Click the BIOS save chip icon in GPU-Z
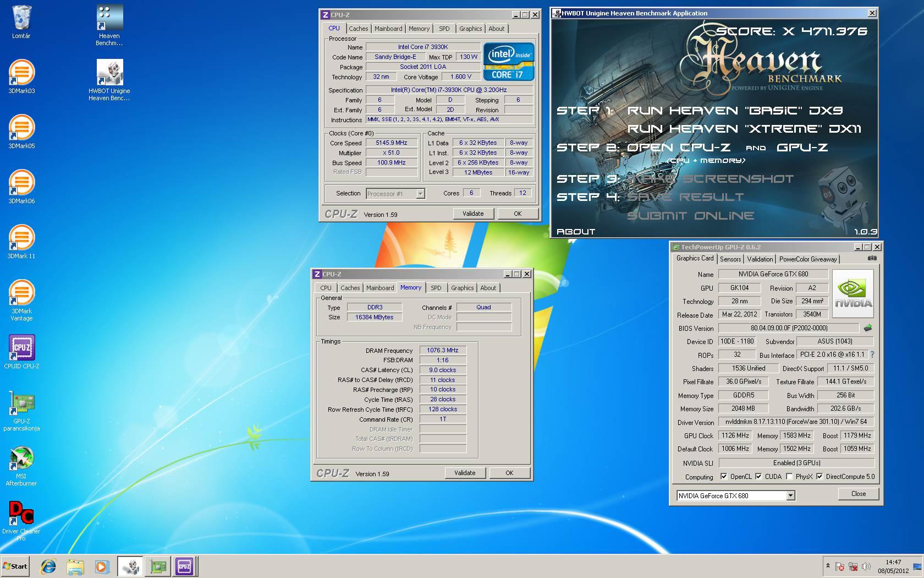This screenshot has height=578, width=924. (x=868, y=328)
